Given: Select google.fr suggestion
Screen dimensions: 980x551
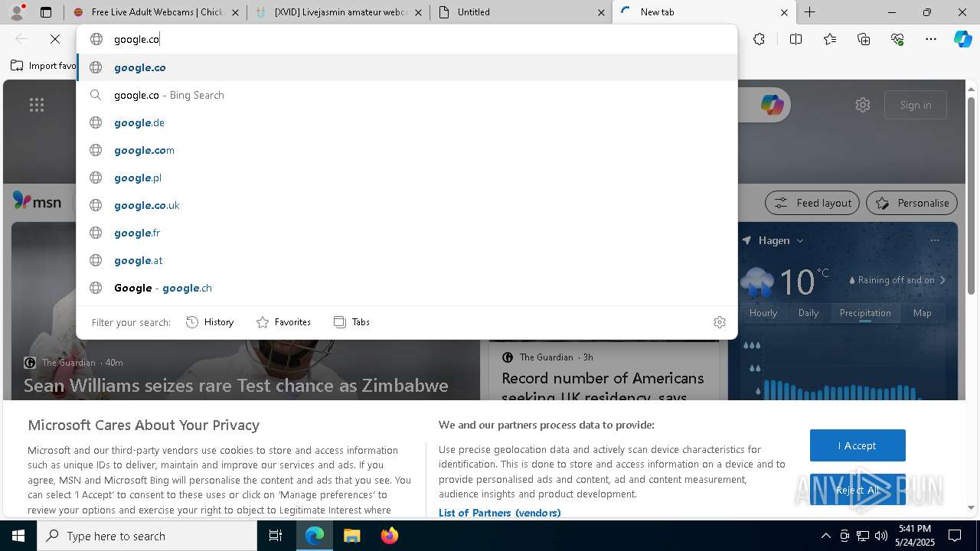Looking at the screenshot, I should [407, 233].
